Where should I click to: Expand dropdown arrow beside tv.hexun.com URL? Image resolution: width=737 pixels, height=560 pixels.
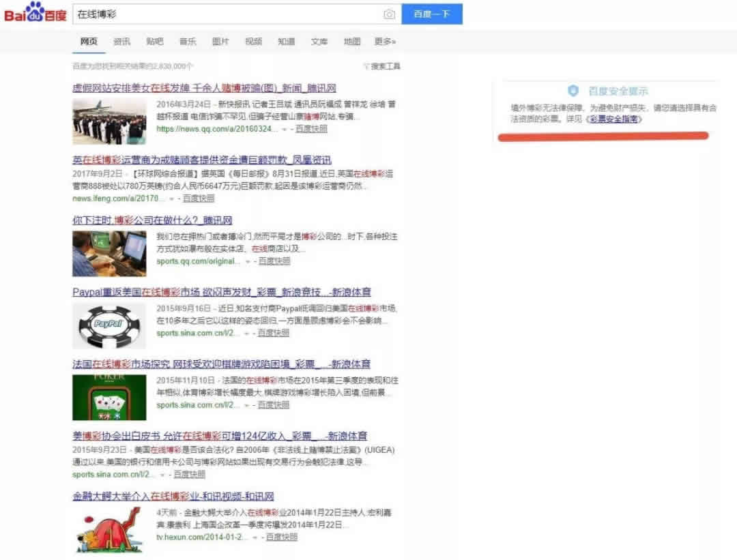(255, 537)
